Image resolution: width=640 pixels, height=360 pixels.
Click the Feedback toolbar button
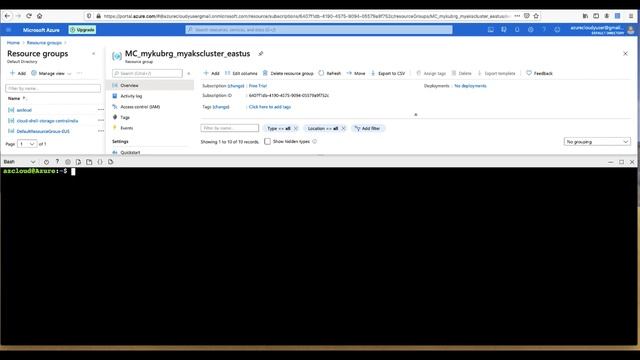coord(539,73)
